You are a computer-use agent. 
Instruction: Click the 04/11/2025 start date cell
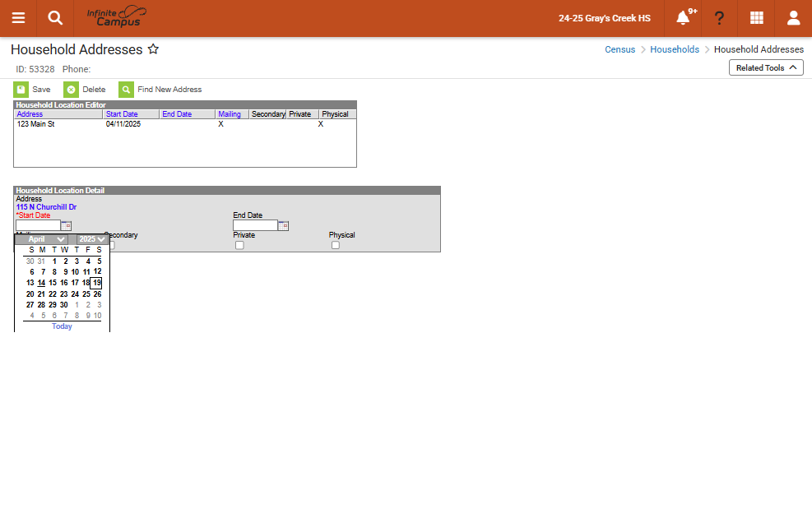point(123,124)
